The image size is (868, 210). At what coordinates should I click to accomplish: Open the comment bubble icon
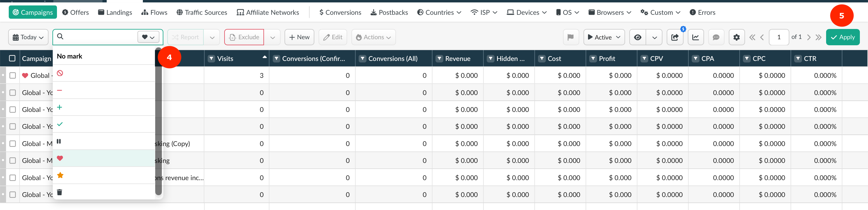point(716,37)
